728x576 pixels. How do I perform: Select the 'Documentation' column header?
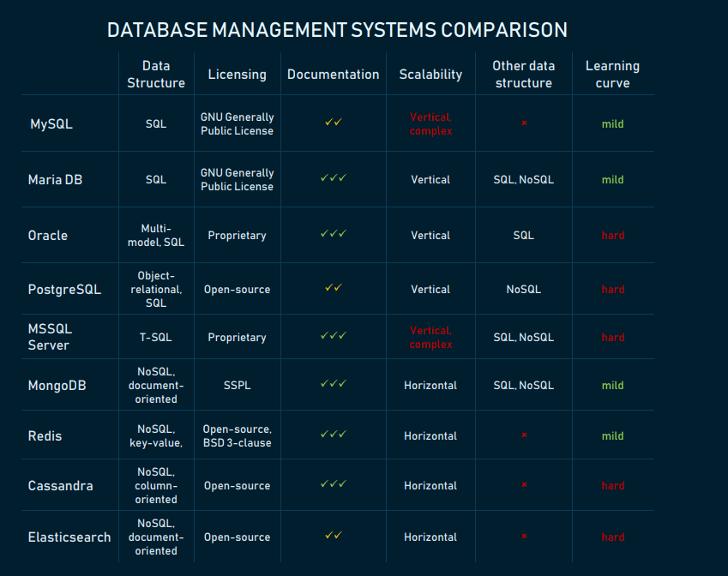(x=334, y=75)
